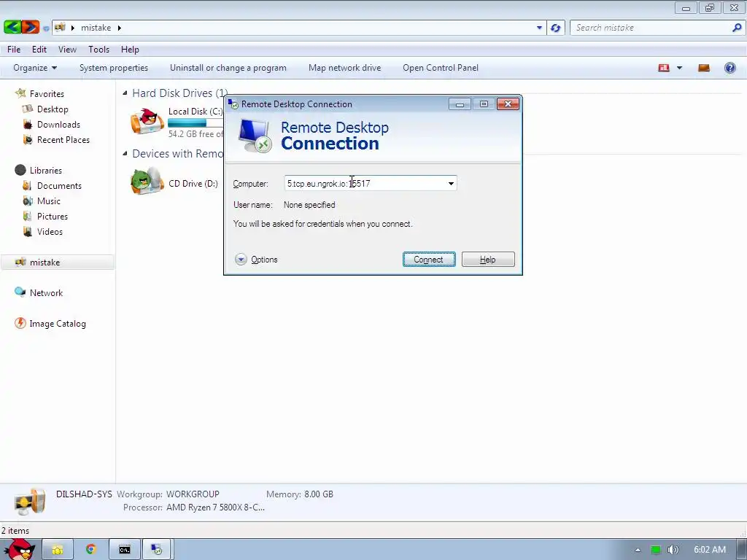Click the Documents library icon

(x=28, y=185)
